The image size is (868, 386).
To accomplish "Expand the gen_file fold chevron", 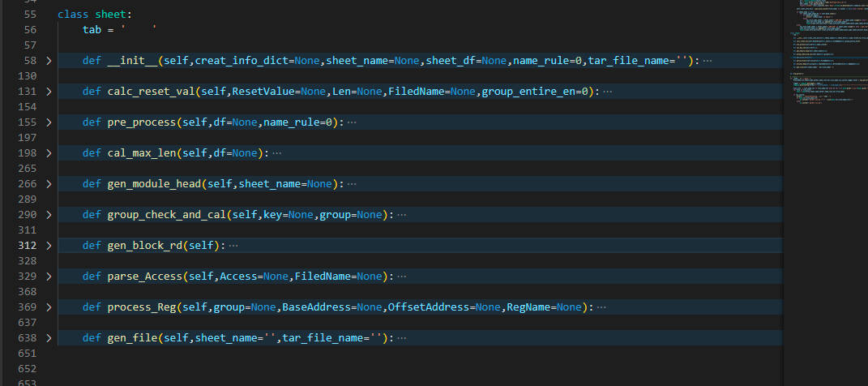I will point(49,338).
